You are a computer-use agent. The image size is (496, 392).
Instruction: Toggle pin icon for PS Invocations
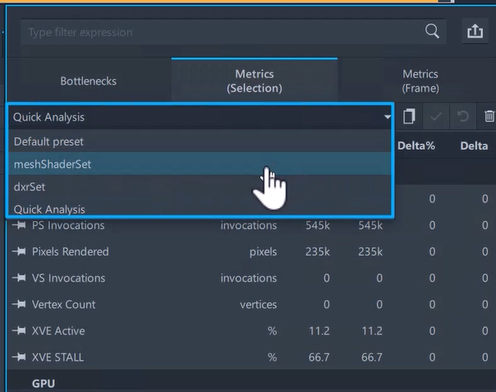tap(19, 225)
